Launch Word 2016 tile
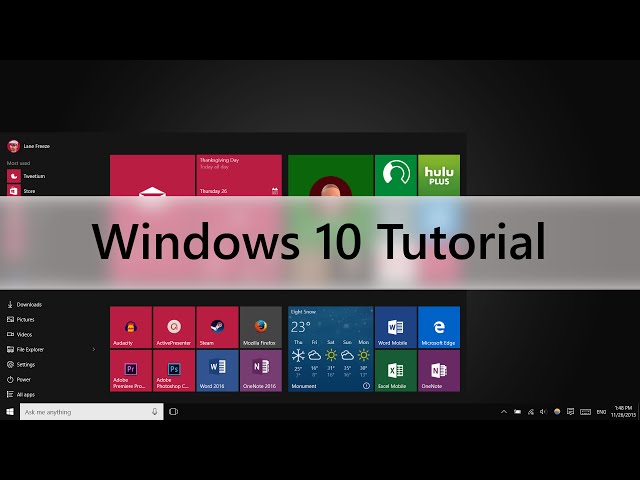Screen dimensions: 640x480 tap(217, 371)
